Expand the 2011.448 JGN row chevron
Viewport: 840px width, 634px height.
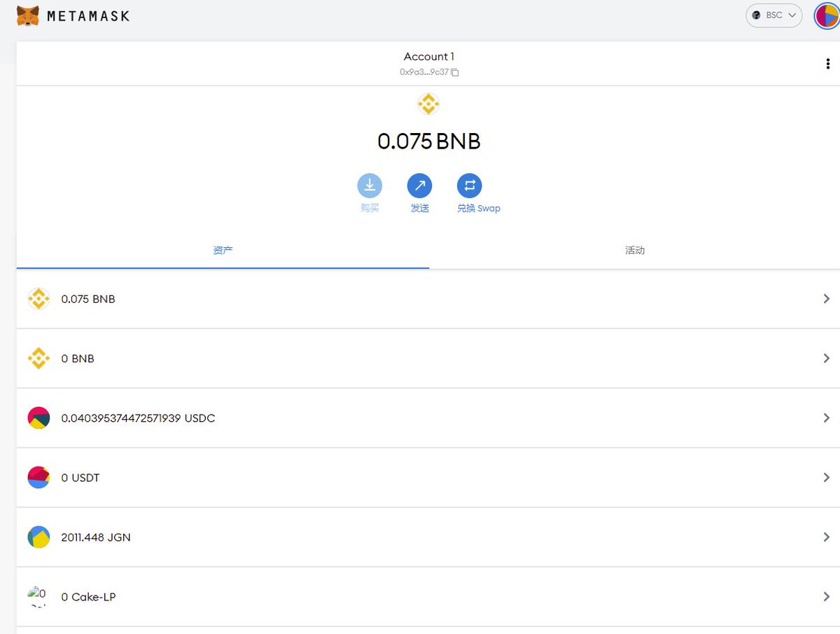[827, 537]
